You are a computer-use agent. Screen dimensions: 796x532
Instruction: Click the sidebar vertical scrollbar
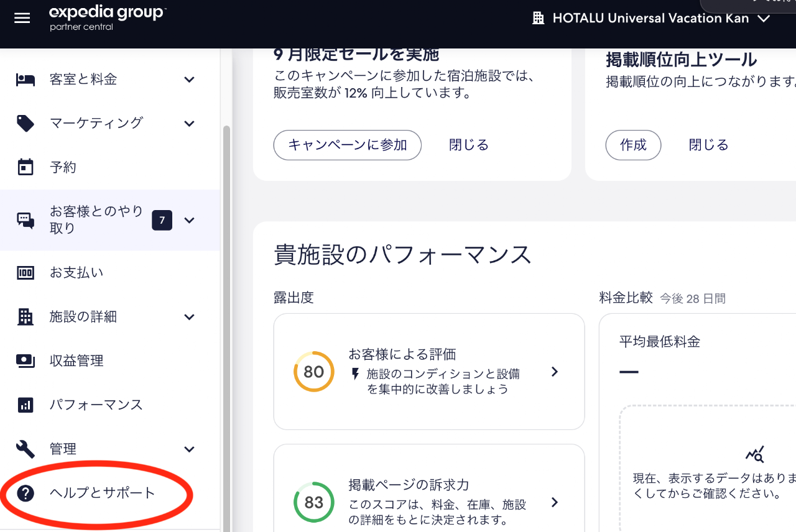(226, 311)
